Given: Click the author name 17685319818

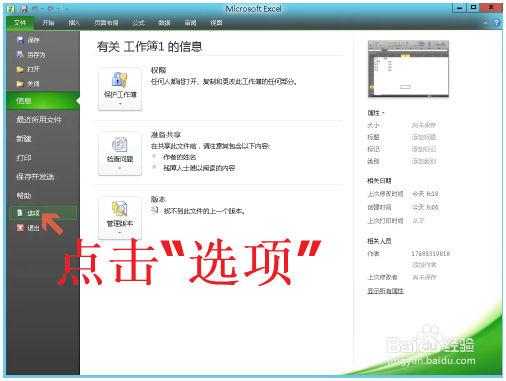Looking at the screenshot, I should [431, 254].
